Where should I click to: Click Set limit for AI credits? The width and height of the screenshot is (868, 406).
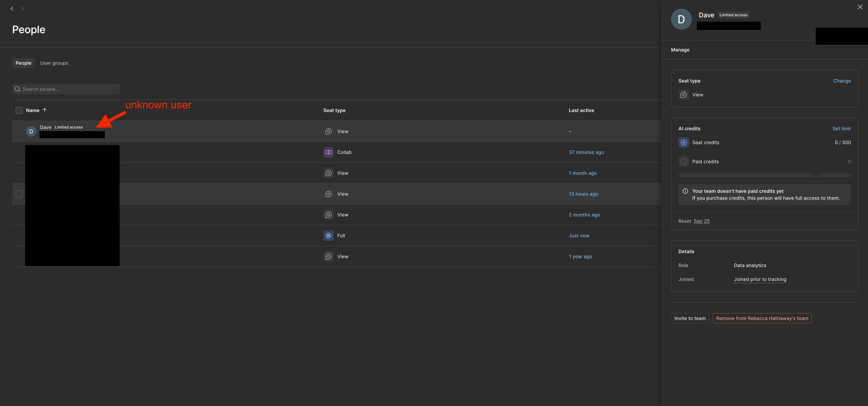[841, 129]
